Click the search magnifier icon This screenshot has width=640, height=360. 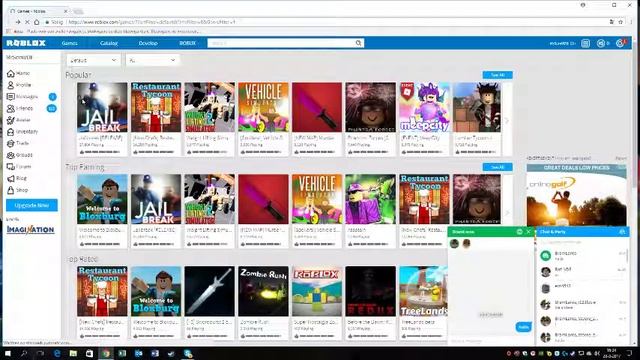358,43
